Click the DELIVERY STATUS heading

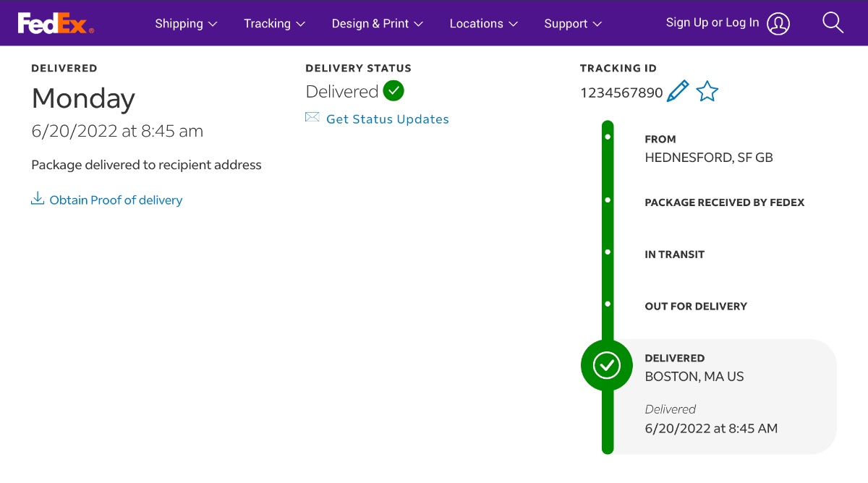point(358,68)
